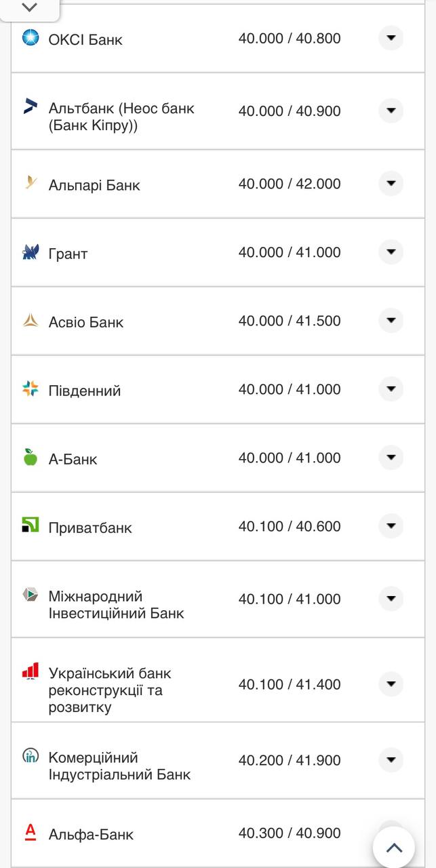This screenshot has height=868, width=436.
Task: Open the Альфа-Банк rate details dropdown
Action: click(391, 833)
